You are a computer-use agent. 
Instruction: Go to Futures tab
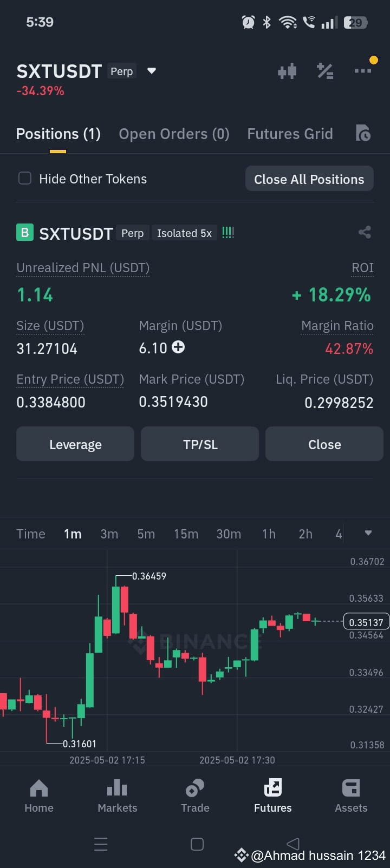click(273, 795)
